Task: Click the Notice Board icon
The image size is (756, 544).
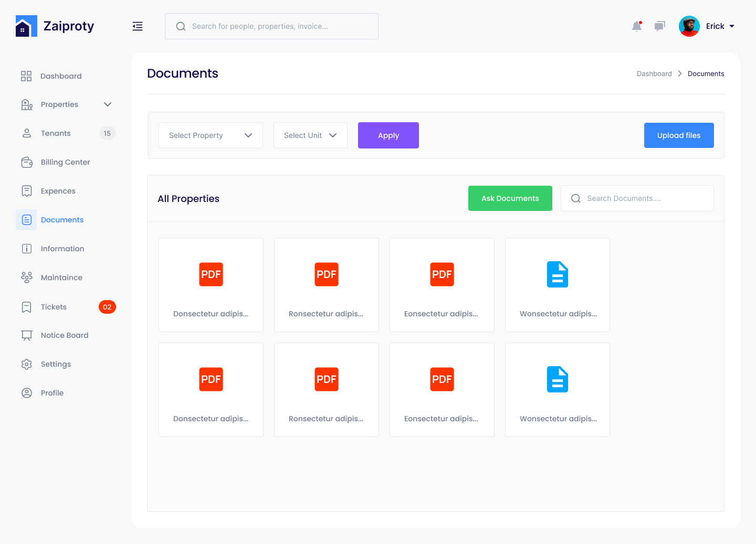Action: [x=27, y=336]
